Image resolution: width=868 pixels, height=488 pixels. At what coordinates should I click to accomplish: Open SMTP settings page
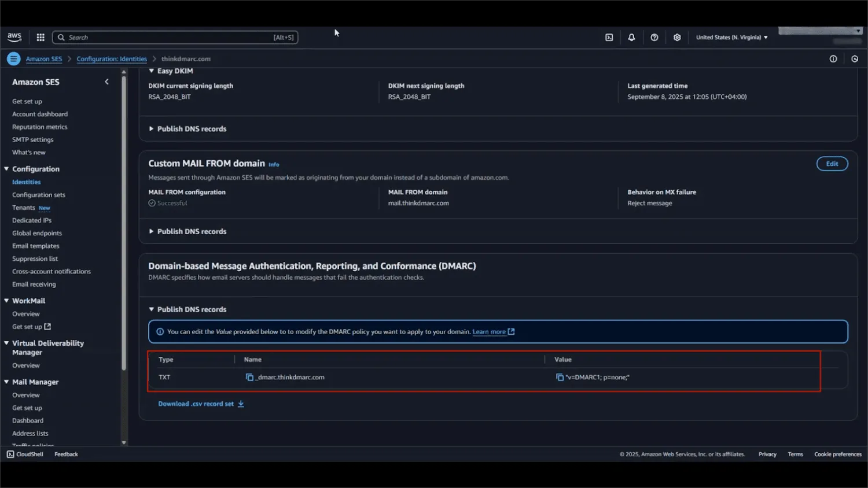coord(33,140)
